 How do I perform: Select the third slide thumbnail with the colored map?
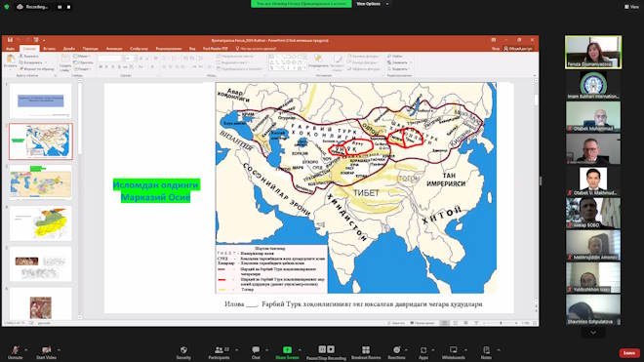(x=41, y=182)
